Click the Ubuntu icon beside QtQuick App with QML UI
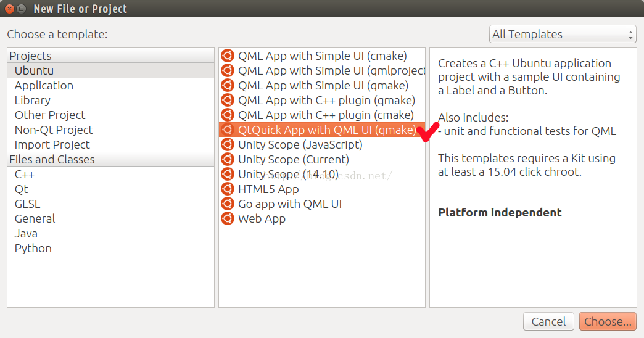Screen dimensions: 644x338 (228, 130)
